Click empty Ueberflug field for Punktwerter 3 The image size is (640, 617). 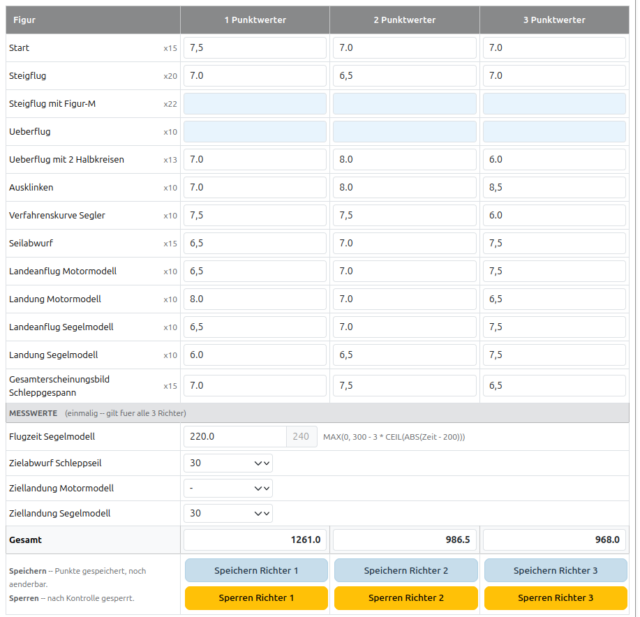[555, 131]
